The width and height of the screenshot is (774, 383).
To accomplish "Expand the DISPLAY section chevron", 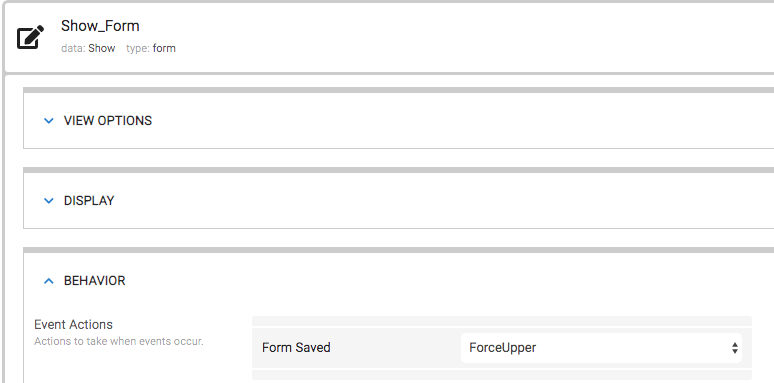I will (x=48, y=200).
